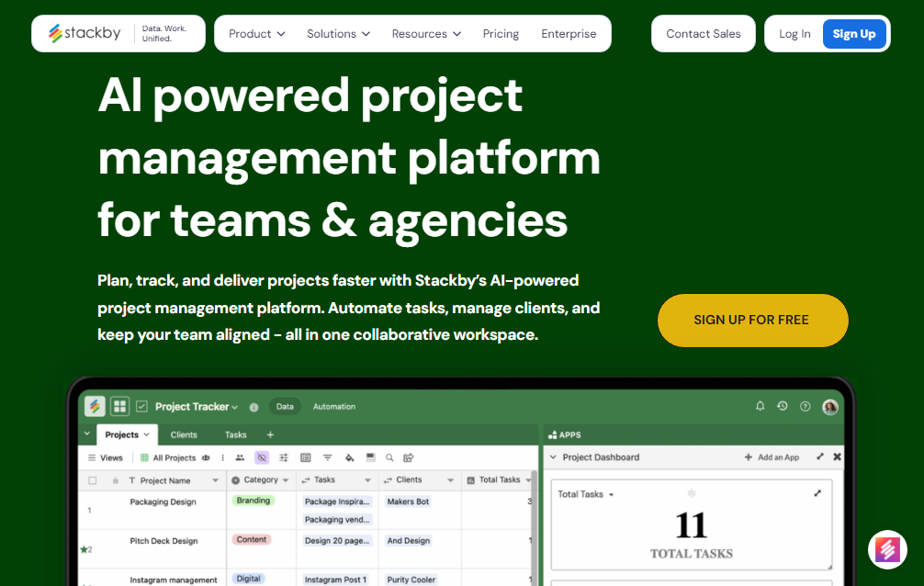The height and width of the screenshot is (586, 924).
Task: Expand the Product menu dropdown
Action: pyautogui.click(x=256, y=34)
